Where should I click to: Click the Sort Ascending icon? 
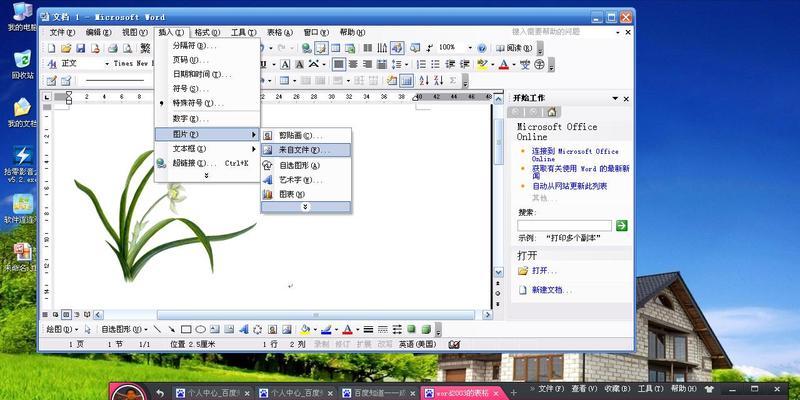[424, 81]
